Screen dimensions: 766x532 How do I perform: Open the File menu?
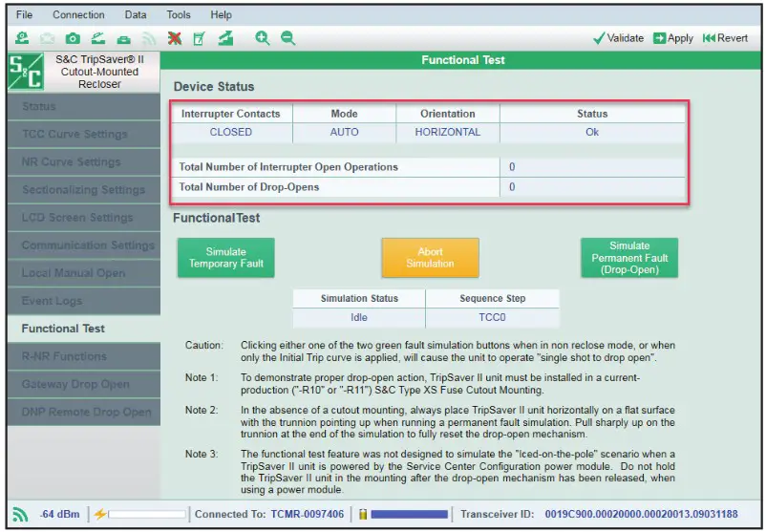24,15
